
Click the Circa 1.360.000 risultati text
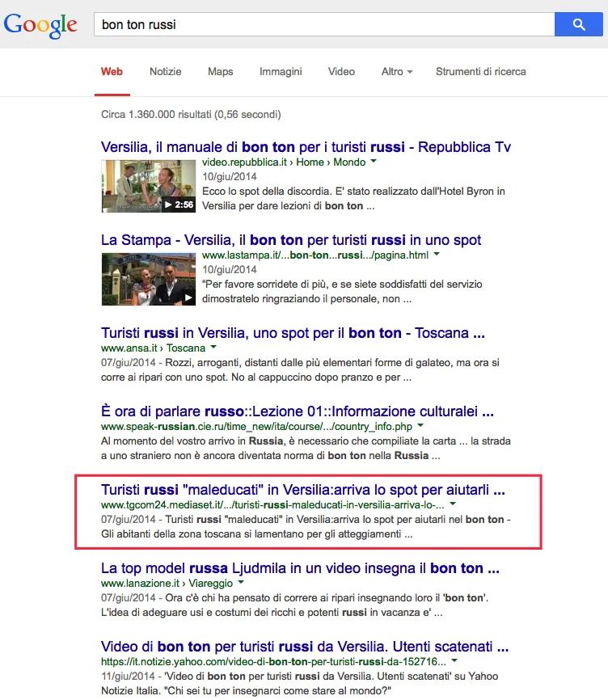coord(191,114)
